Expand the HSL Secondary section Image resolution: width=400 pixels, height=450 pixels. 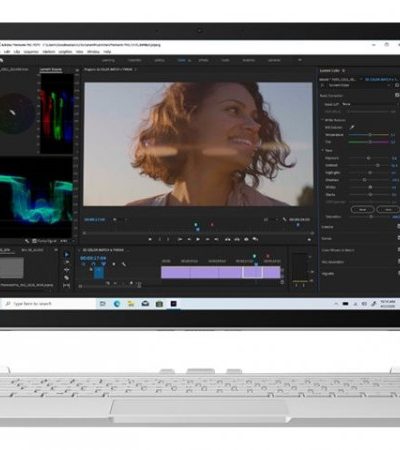333,262
